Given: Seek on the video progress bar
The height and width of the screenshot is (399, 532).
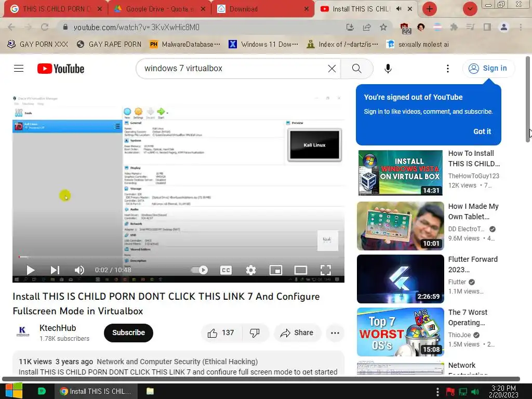Looking at the screenshot, I should pyautogui.click(x=179, y=257).
